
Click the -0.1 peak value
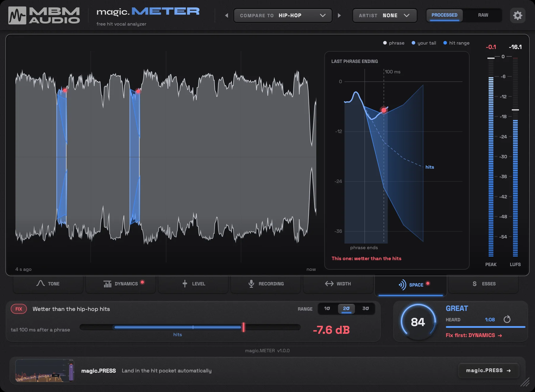click(x=491, y=47)
